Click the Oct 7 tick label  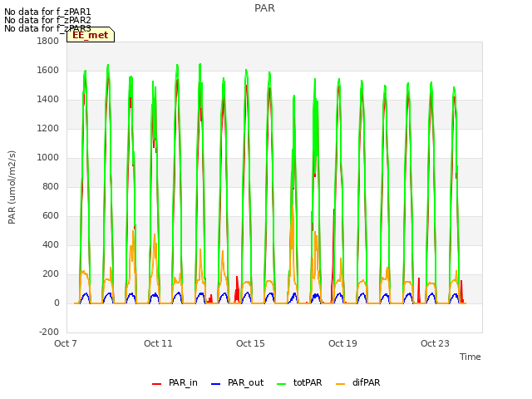(66, 343)
